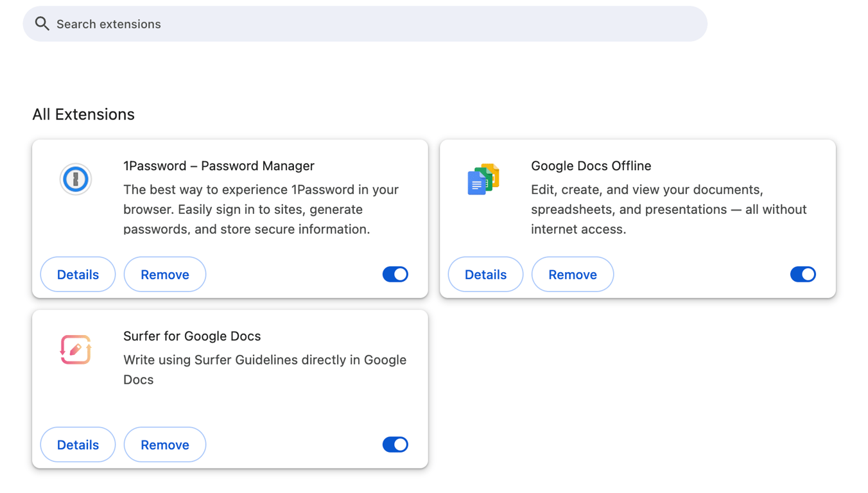Click the search magnifier icon
This screenshot has width=868, height=493.
(x=42, y=23)
